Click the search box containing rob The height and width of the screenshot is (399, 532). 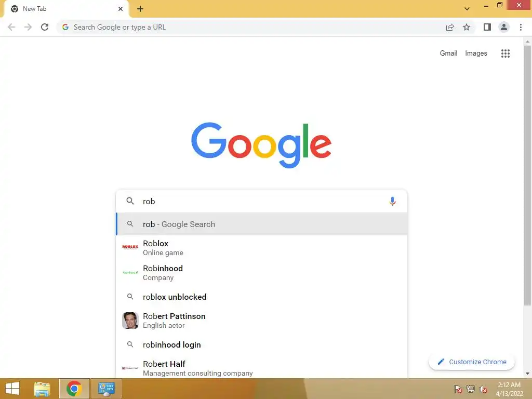point(261,201)
